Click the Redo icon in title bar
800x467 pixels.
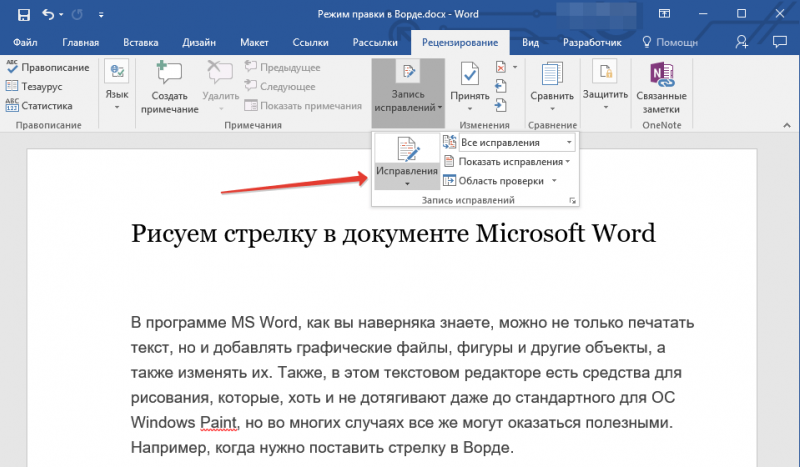click(77, 15)
